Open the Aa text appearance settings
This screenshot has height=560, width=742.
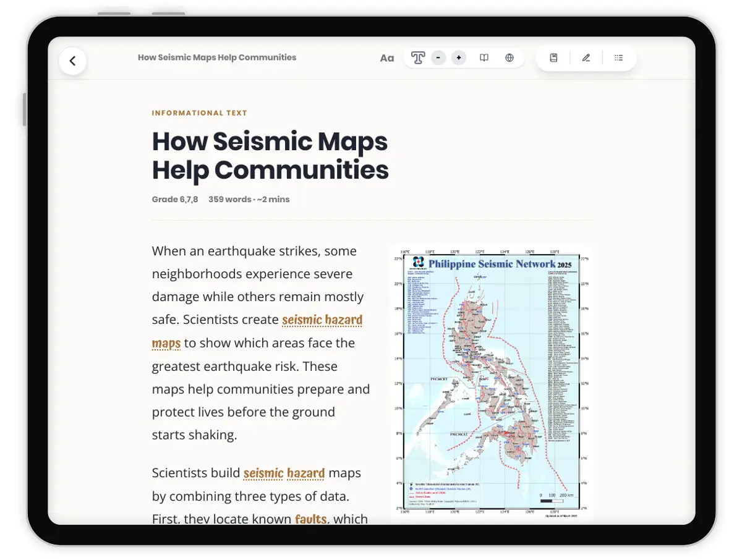point(387,58)
